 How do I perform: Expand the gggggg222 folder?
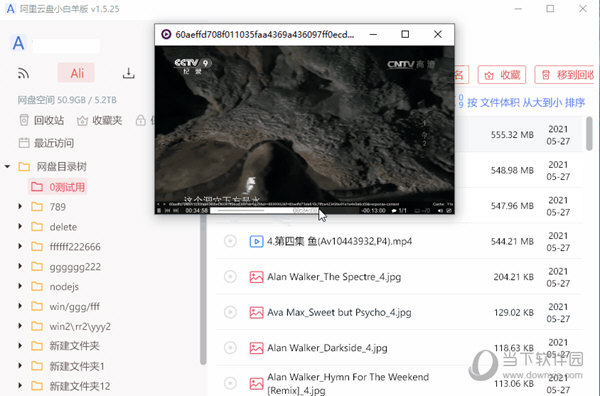[x=20, y=266]
